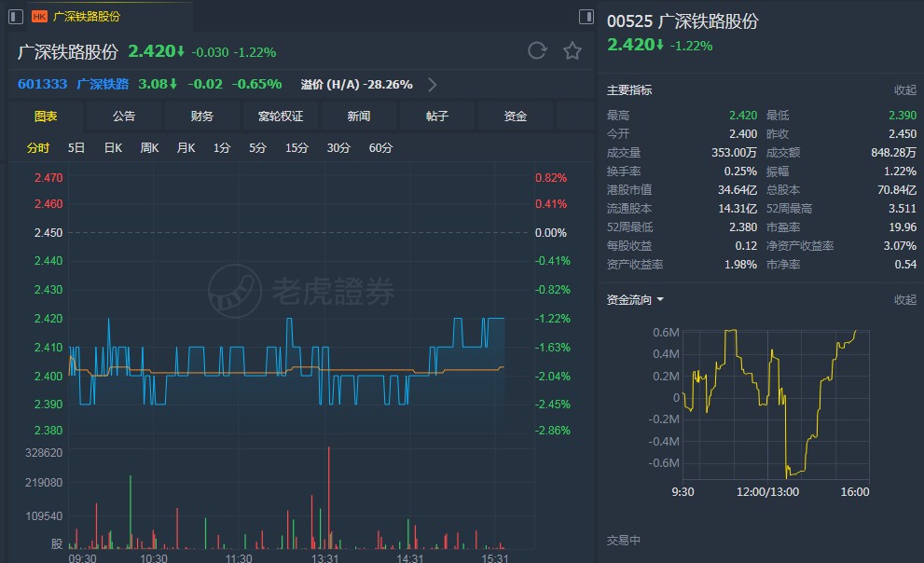This screenshot has width=924, height=563.
Task: Select the 分时 chart period
Action: (x=38, y=148)
